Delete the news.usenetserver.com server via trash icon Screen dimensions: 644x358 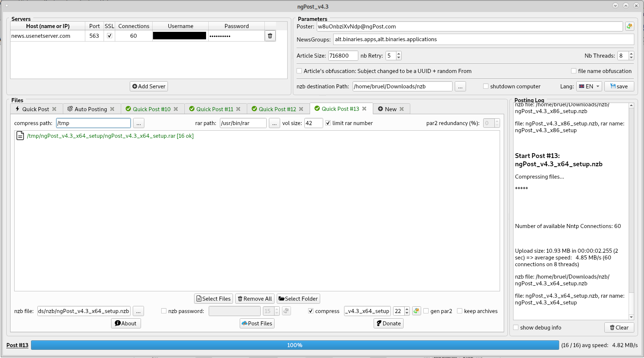(270, 36)
